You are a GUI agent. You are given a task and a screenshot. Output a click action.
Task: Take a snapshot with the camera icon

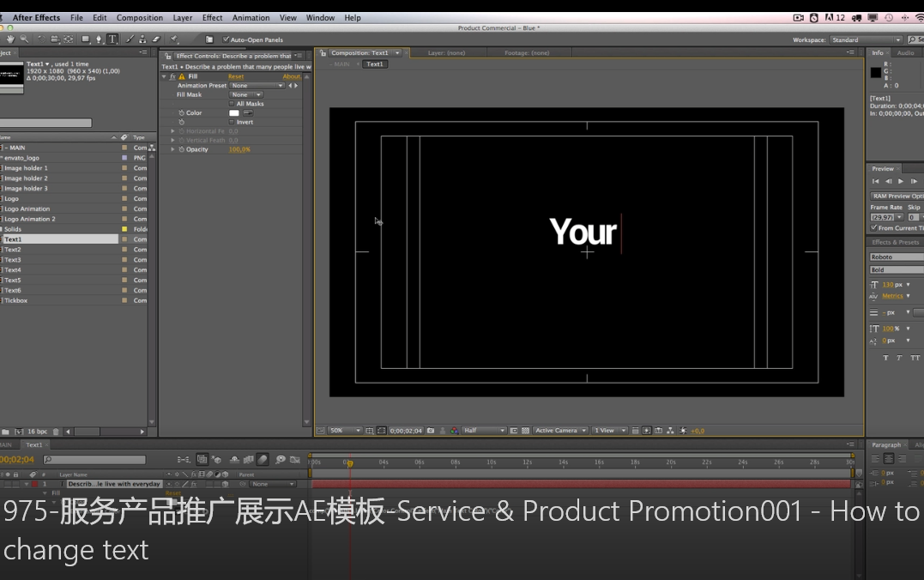pyautogui.click(x=431, y=431)
